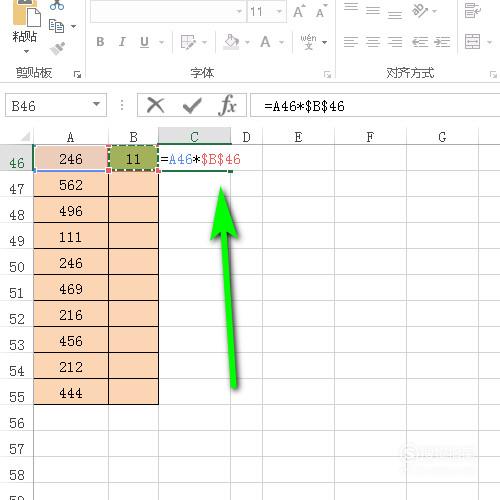
Task: Click the Insert Function fx button
Action: coord(228,105)
